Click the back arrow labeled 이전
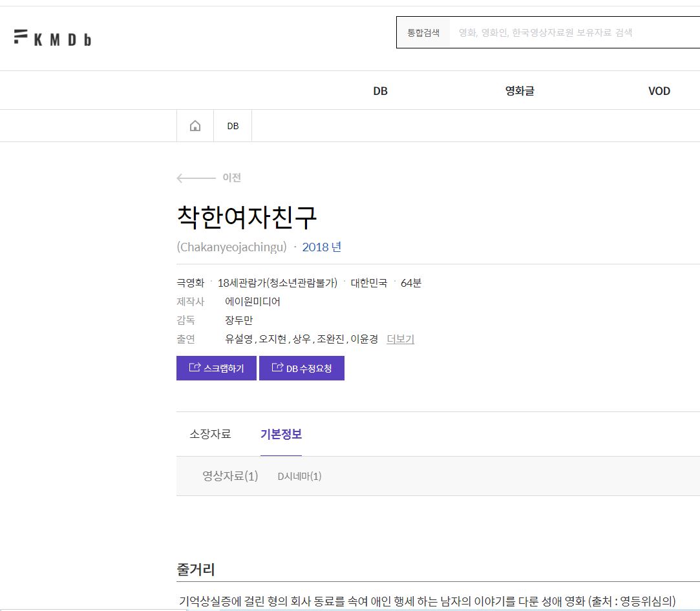700x611 pixels. [209, 178]
